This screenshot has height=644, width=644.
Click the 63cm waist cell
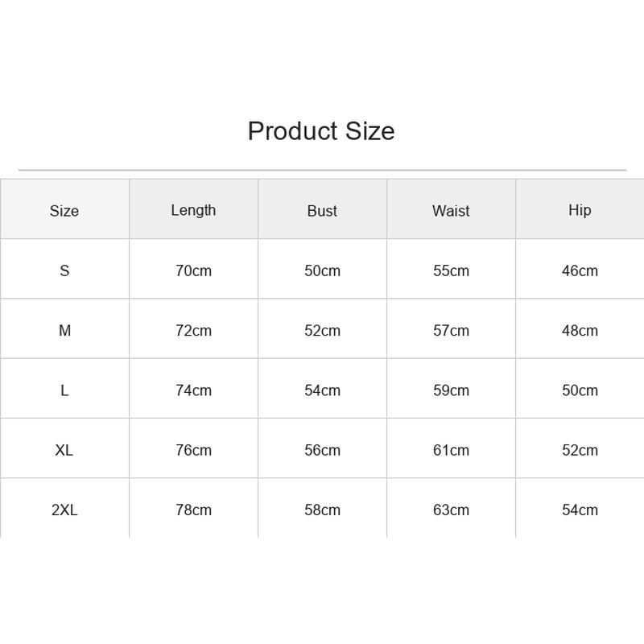click(451, 510)
